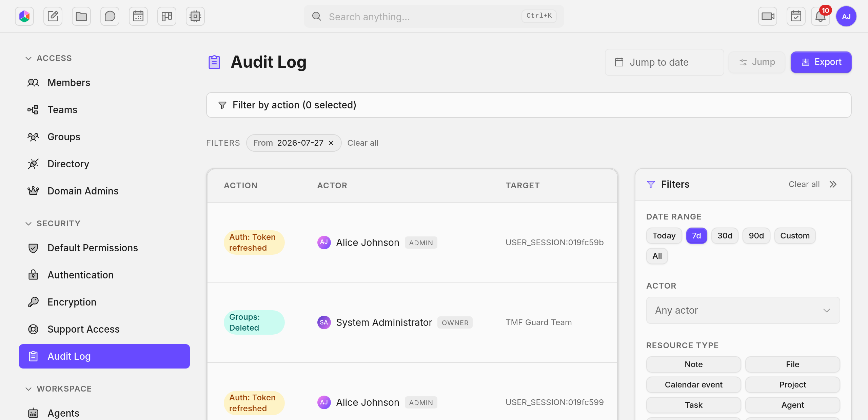Viewport: 868px width, 420px height.
Task: Open the notes compose icon
Action: 53,16
